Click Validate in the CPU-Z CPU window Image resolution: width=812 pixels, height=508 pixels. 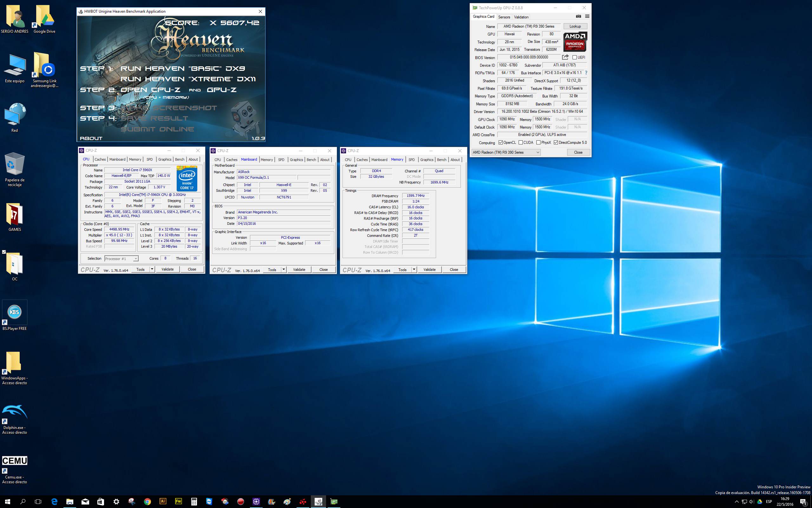tap(167, 269)
